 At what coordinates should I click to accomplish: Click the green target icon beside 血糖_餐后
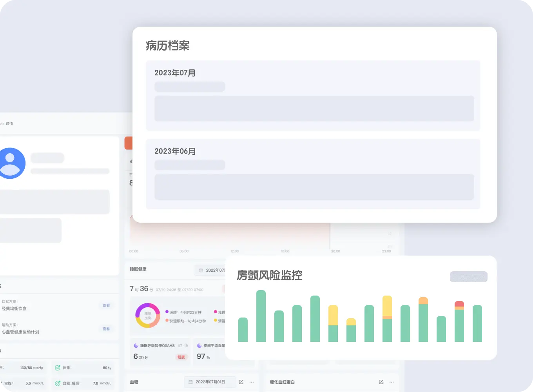click(x=58, y=383)
